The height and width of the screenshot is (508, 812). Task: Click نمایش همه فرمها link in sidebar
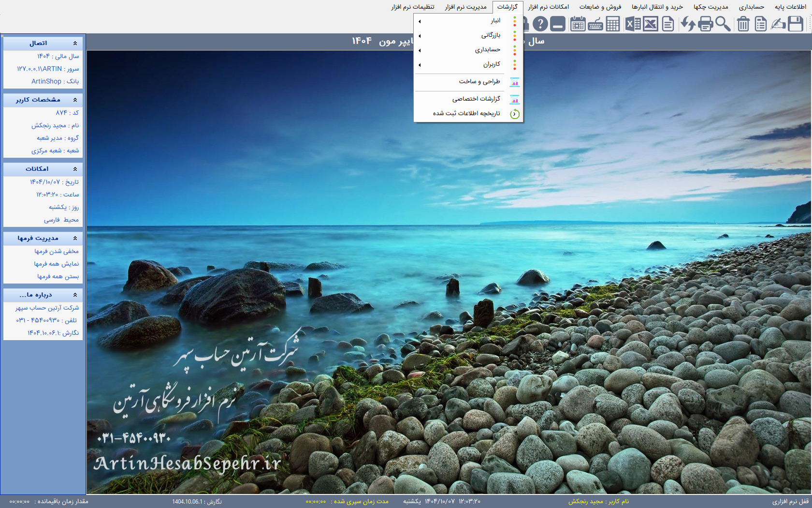point(57,264)
